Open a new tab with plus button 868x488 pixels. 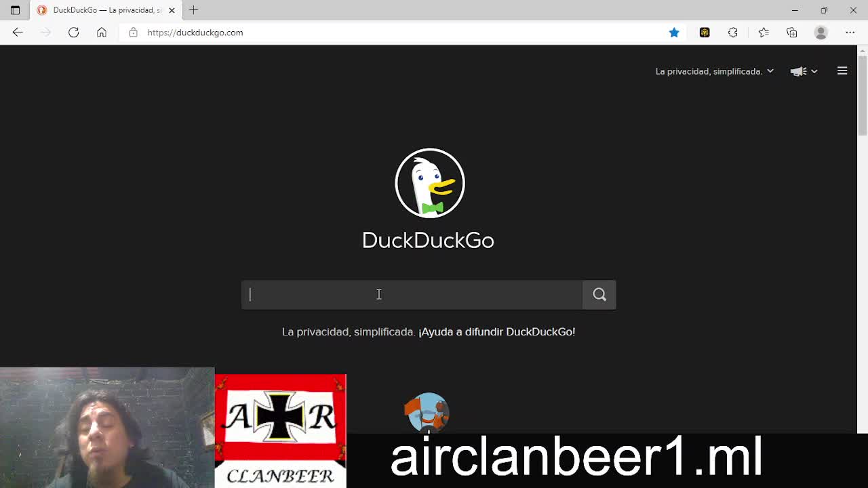point(194,10)
